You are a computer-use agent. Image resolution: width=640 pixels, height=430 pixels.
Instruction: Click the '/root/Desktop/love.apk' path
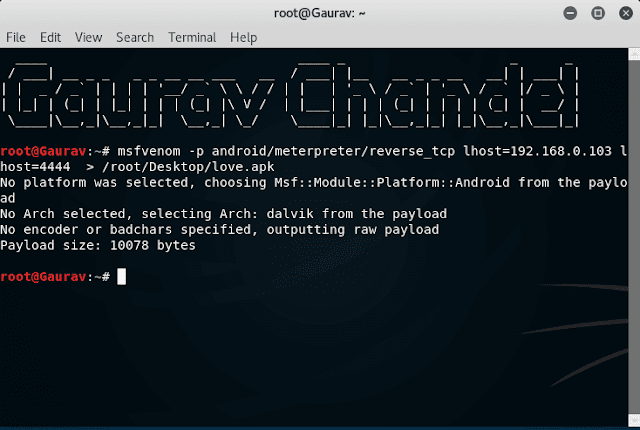188,167
